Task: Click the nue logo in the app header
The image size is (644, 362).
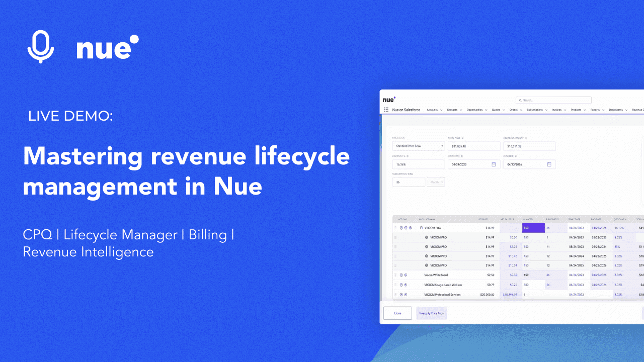Action: click(389, 100)
